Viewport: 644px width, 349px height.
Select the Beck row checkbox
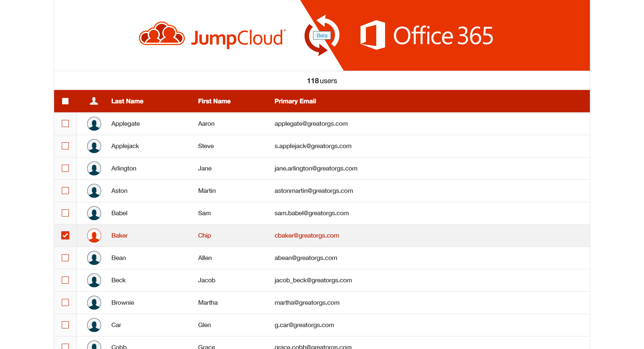[65, 280]
